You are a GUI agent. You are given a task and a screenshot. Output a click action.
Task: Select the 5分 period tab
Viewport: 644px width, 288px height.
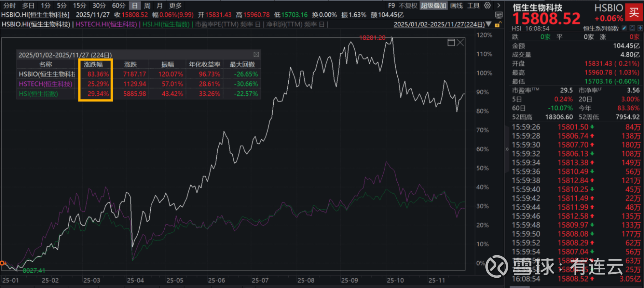pos(62,6)
